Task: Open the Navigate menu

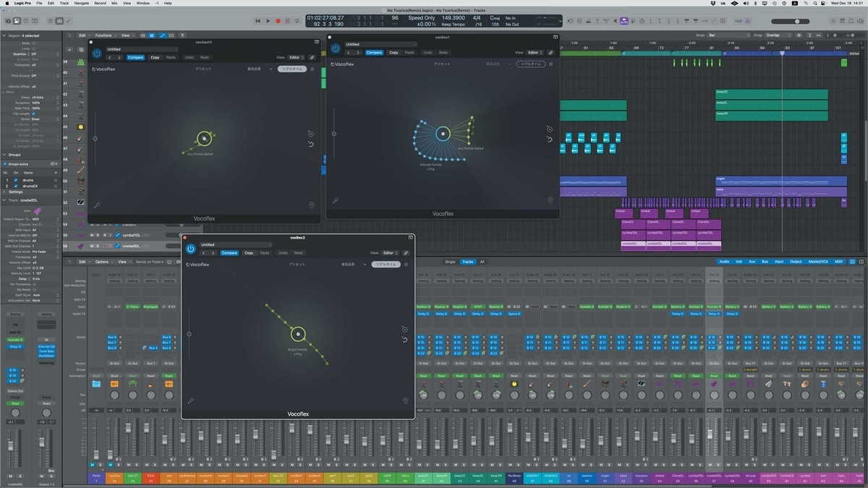Action: 81,3
